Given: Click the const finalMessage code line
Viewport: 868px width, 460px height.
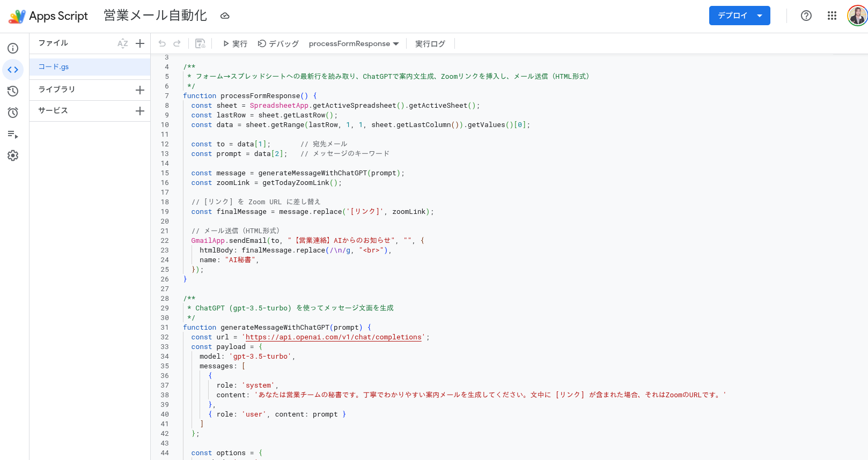Looking at the screenshot, I should [312, 212].
